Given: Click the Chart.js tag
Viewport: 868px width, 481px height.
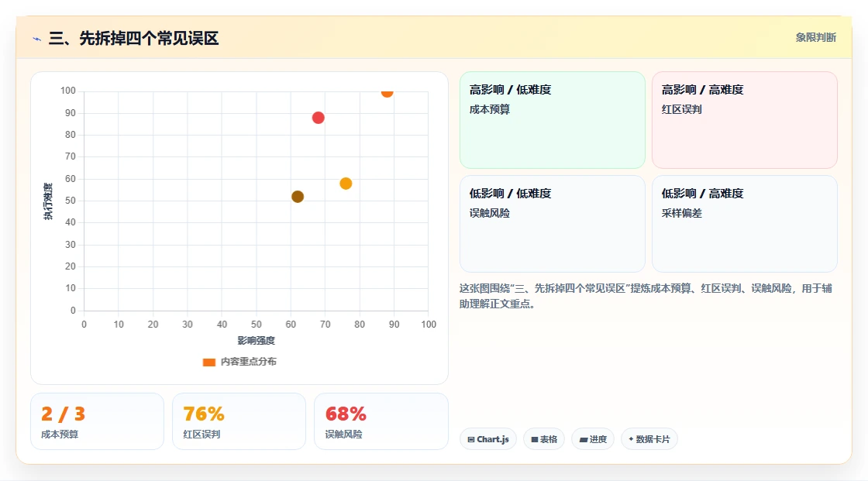Looking at the screenshot, I should (x=488, y=439).
